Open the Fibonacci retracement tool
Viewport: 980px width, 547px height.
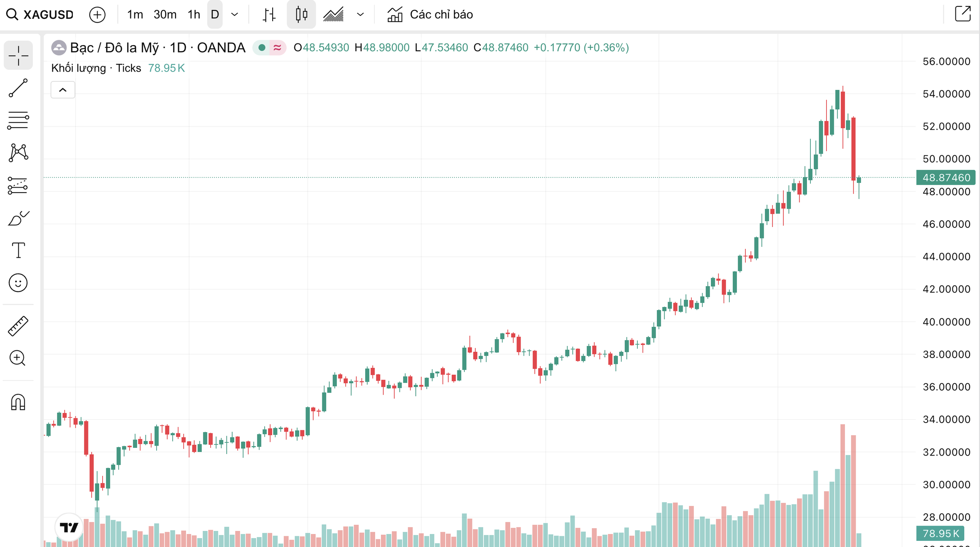coord(18,121)
